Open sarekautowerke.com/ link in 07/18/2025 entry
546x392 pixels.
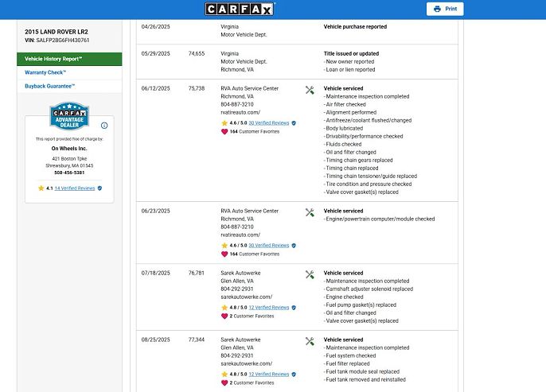tap(247, 297)
